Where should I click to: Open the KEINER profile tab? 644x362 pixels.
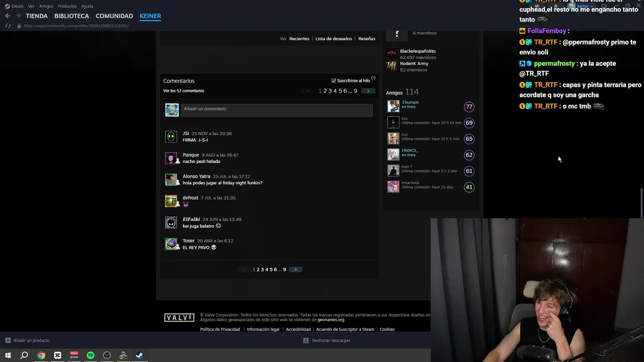point(150,16)
